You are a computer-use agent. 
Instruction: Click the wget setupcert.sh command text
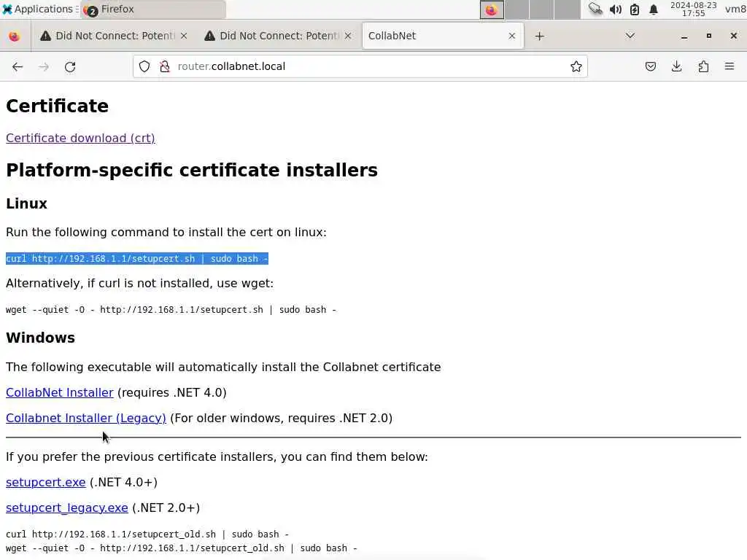[171, 309]
